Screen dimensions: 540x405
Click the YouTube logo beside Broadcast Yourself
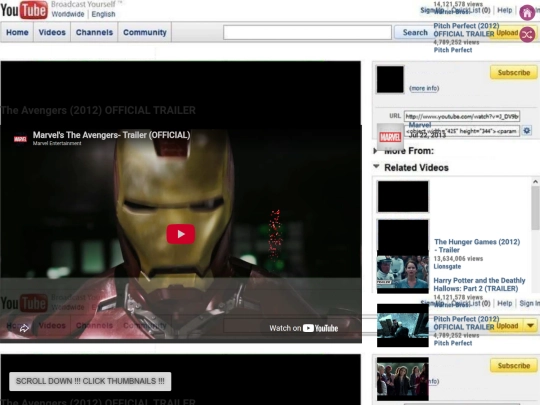24,10
